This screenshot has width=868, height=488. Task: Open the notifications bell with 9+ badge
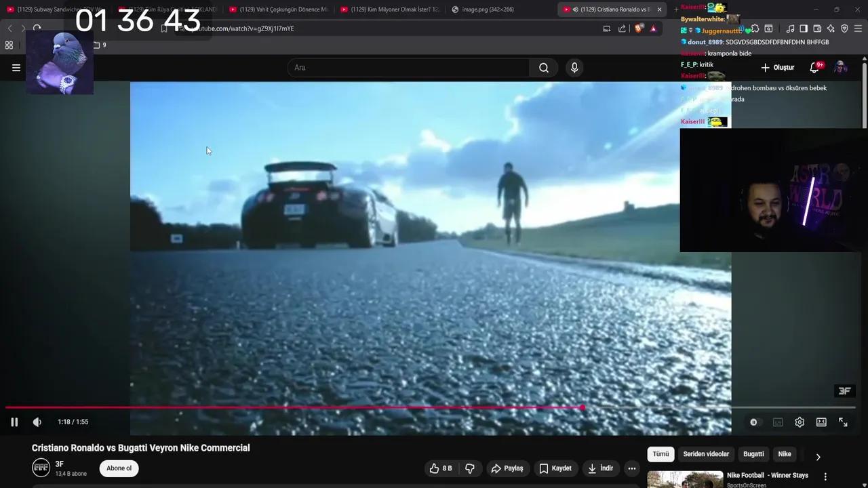[x=816, y=67]
